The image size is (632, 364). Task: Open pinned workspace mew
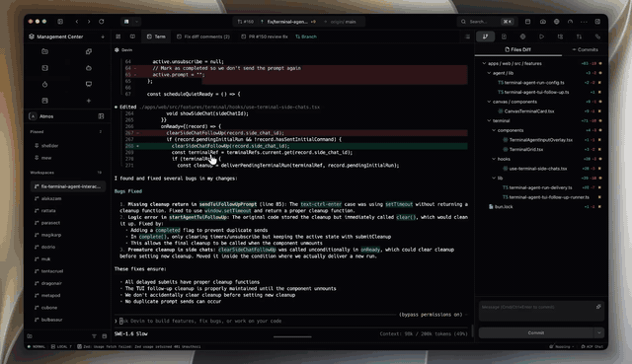click(x=46, y=158)
